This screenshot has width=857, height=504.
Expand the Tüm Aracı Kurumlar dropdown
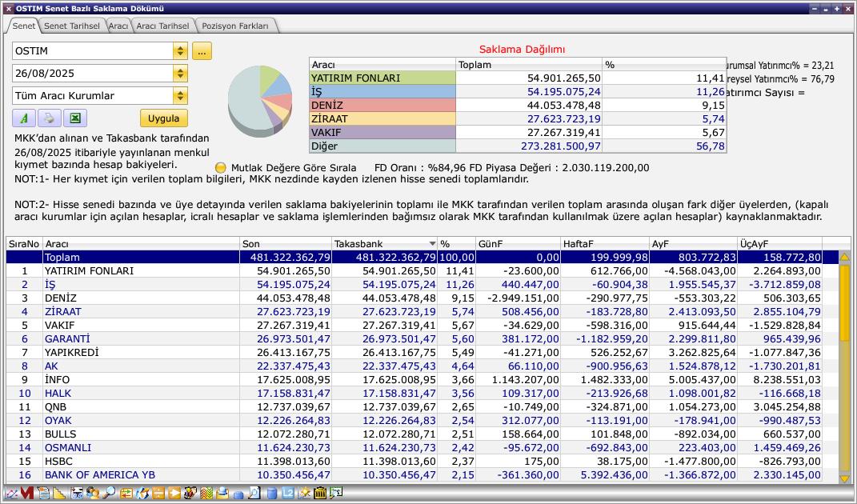pyautogui.click(x=180, y=96)
